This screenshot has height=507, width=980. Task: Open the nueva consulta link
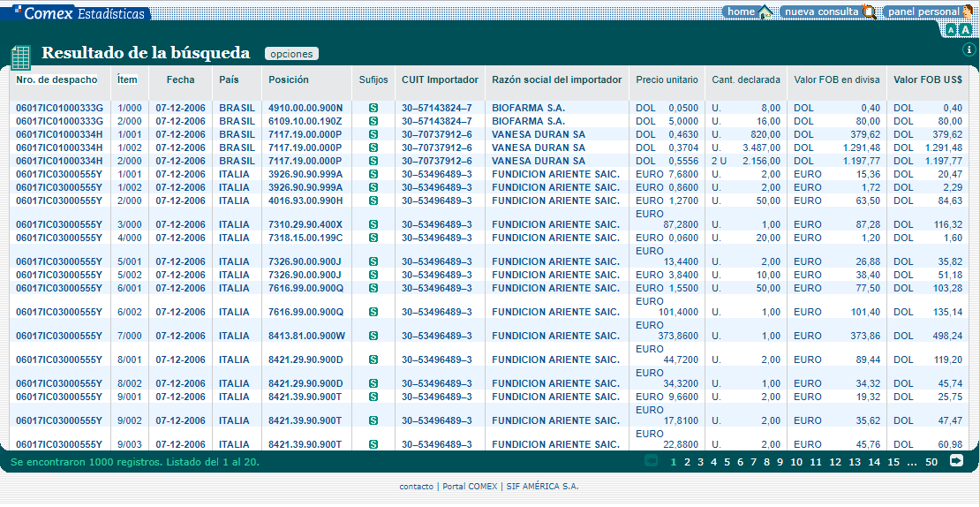(x=821, y=11)
